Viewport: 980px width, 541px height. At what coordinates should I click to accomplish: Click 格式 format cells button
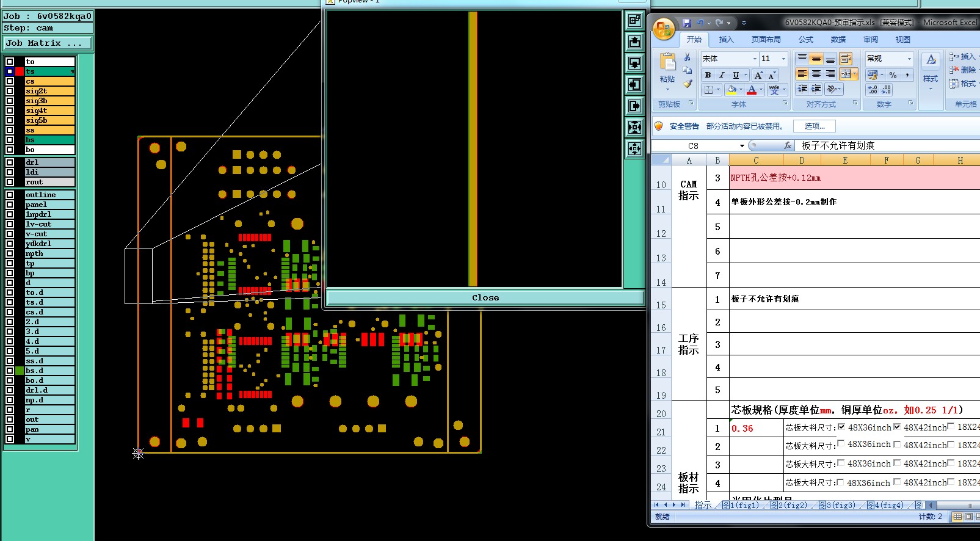click(x=963, y=84)
